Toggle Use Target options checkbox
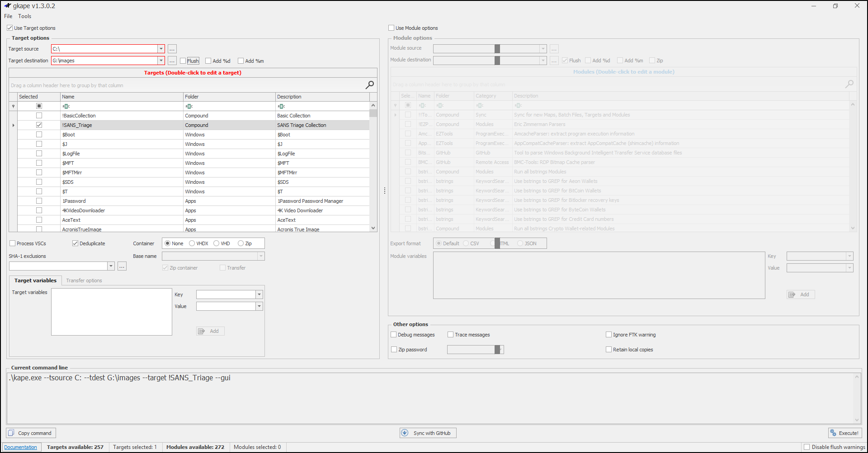The width and height of the screenshot is (868, 453). click(9, 28)
